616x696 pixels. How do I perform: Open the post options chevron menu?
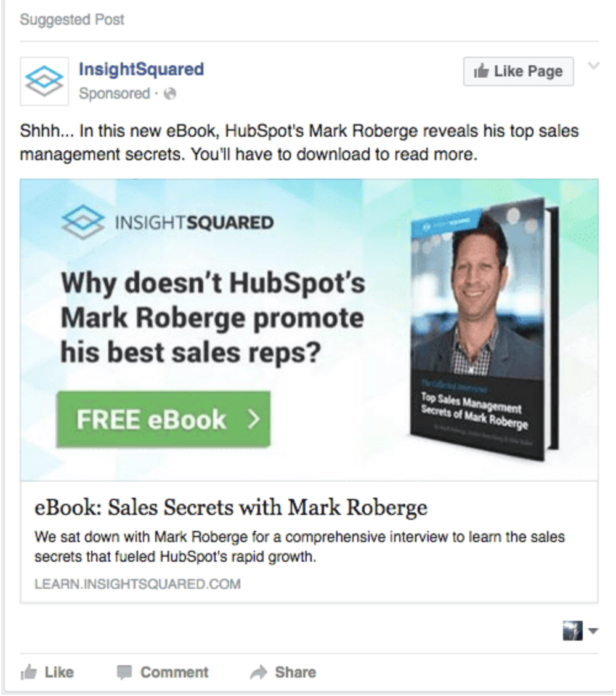[x=593, y=66]
